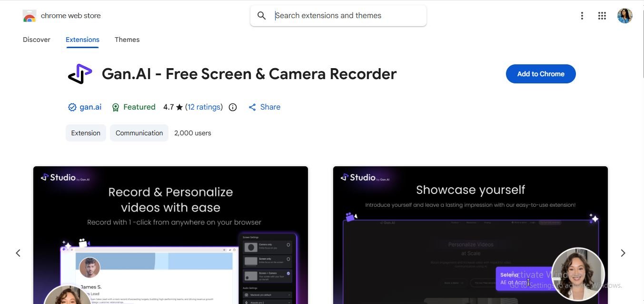Share this extension
644x304 pixels.
point(264,107)
